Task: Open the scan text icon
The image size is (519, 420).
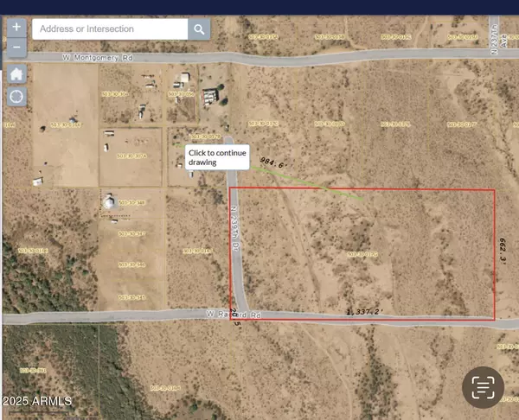Action: click(x=483, y=387)
